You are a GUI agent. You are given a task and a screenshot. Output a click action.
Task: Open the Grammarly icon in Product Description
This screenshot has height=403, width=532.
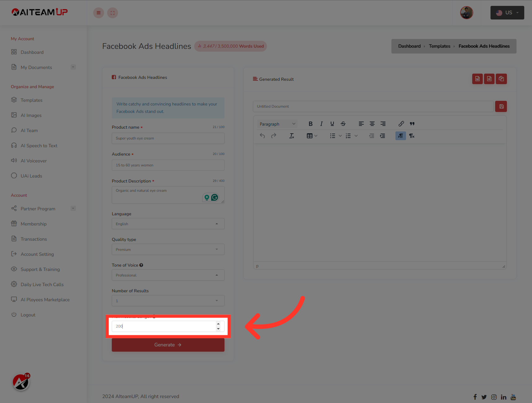click(215, 197)
